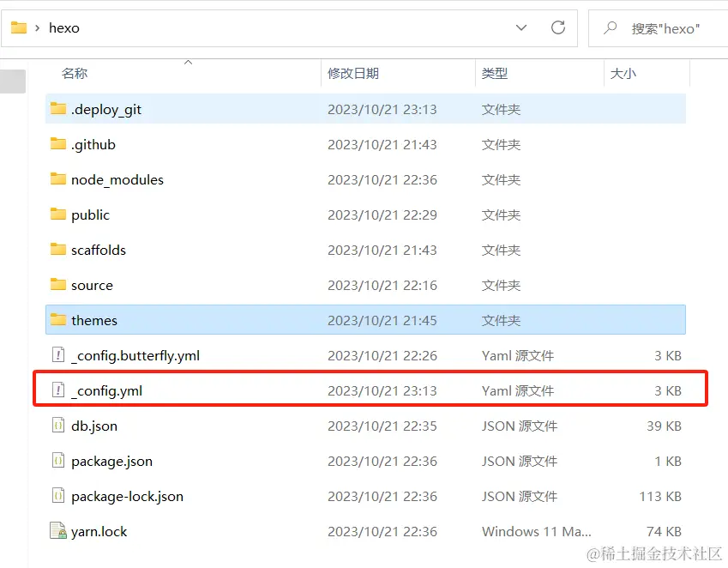Click the search magnifier icon
Image resolution: width=728 pixels, height=568 pixels.
point(610,27)
